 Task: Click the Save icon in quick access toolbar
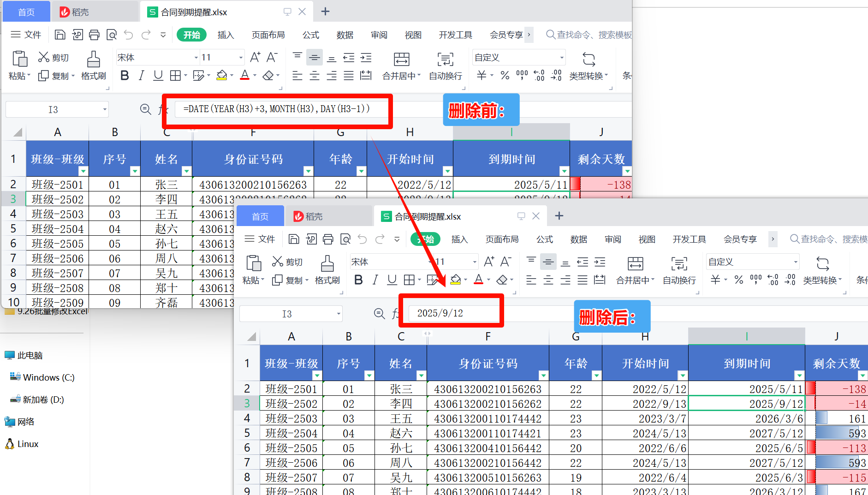point(60,35)
